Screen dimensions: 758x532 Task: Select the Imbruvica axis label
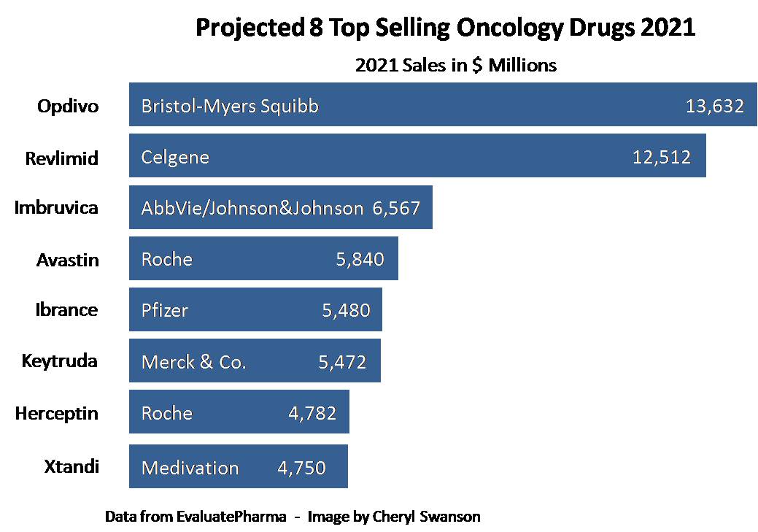pos(56,208)
